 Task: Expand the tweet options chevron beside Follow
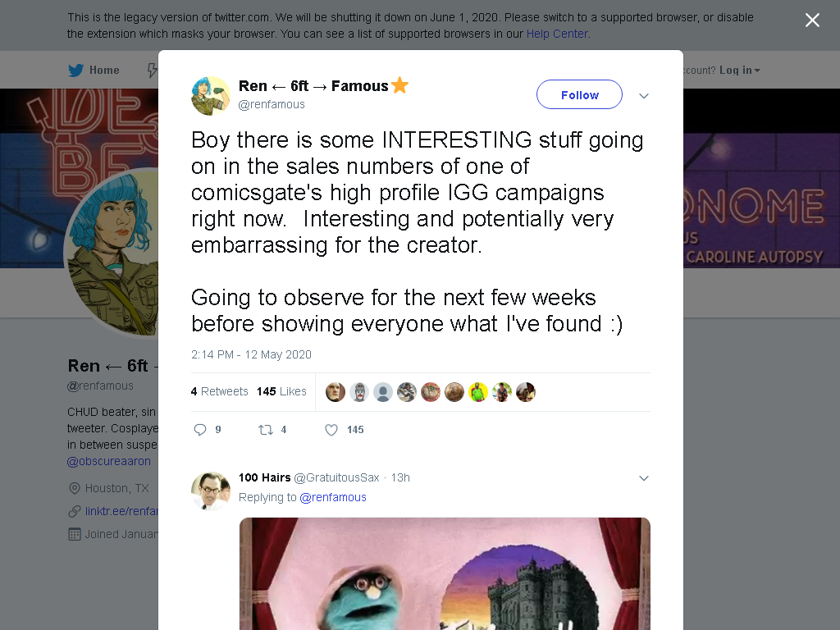tap(644, 96)
